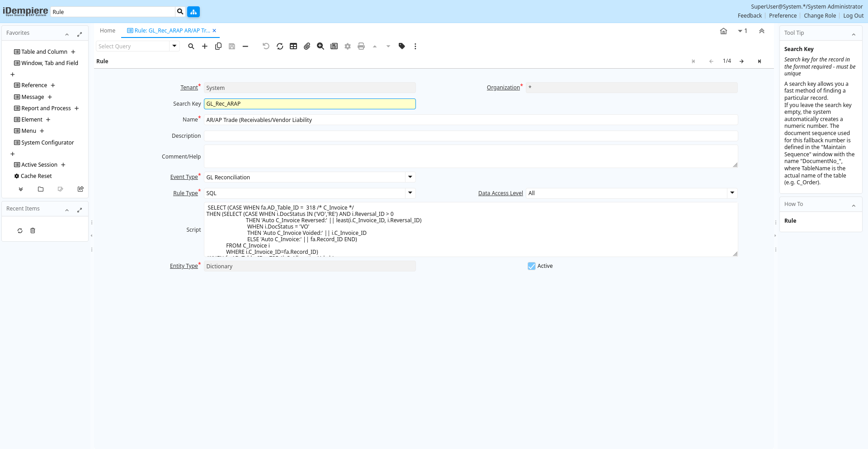Viewport: 868px width, 449px height.
Task: Click the Find Record magnifier icon
Action: click(191, 46)
